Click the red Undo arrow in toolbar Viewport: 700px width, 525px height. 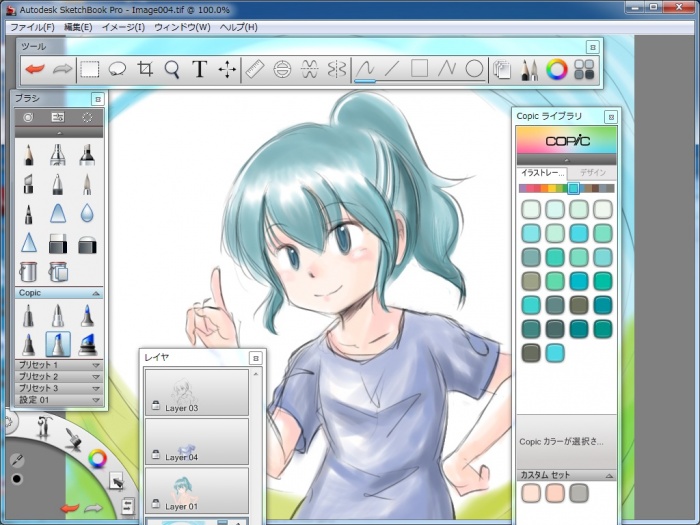[x=35, y=69]
